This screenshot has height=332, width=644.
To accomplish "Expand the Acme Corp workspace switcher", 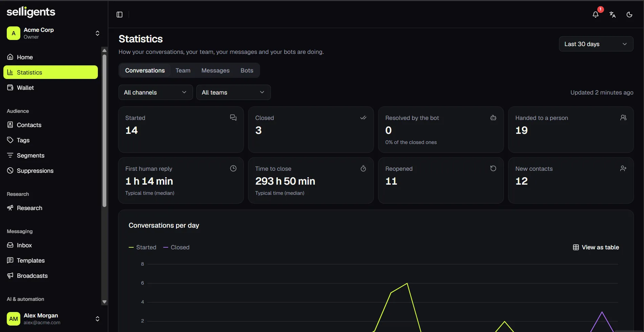I will 98,33.
